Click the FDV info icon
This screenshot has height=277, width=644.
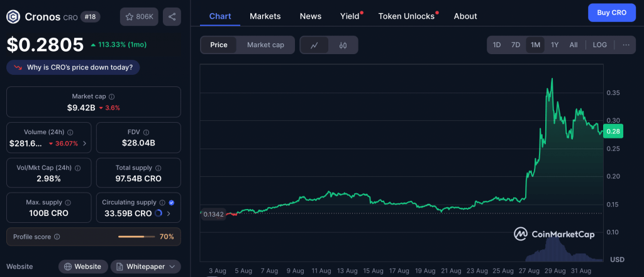pyautogui.click(x=148, y=132)
